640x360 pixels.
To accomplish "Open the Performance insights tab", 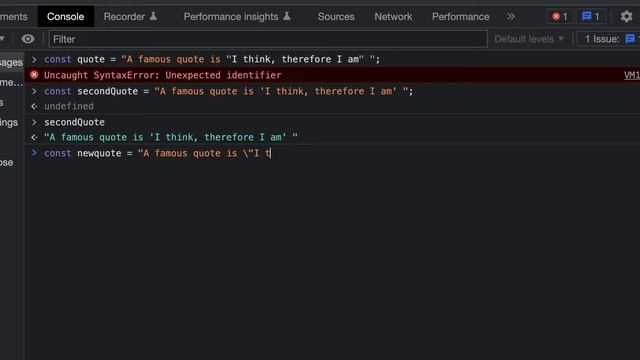I will pyautogui.click(x=237, y=17).
